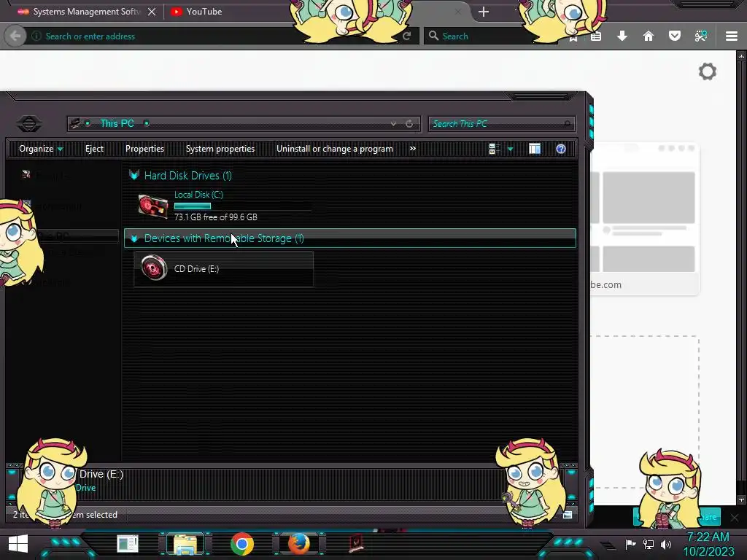
Task: Open Action Center flag tray icon
Action: 631,544
